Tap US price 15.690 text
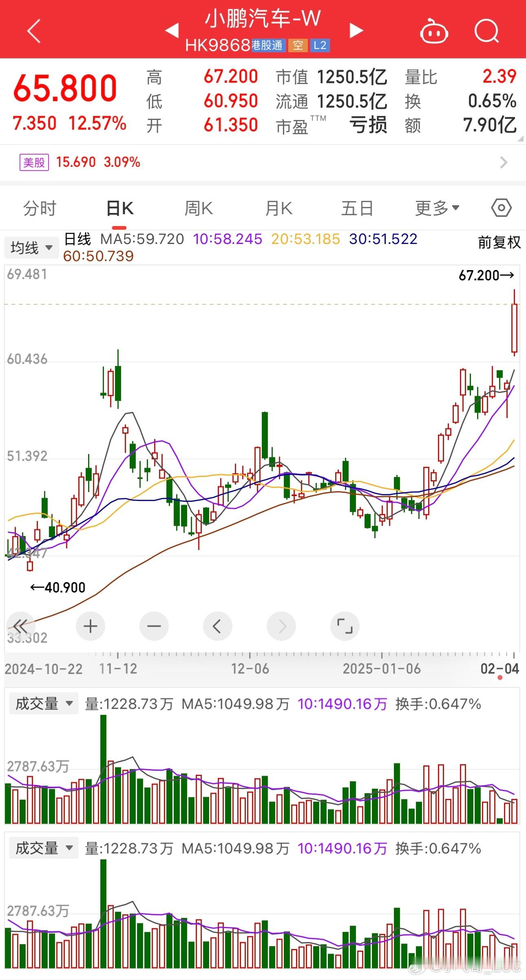This screenshot has height=980, width=526. pyautogui.click(x=76, y=162)
